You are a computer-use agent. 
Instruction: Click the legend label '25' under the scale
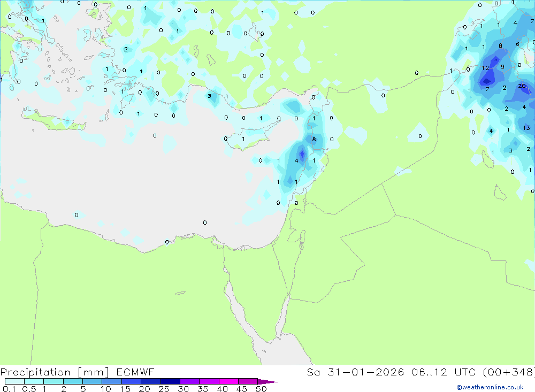[x=164, y=389]
